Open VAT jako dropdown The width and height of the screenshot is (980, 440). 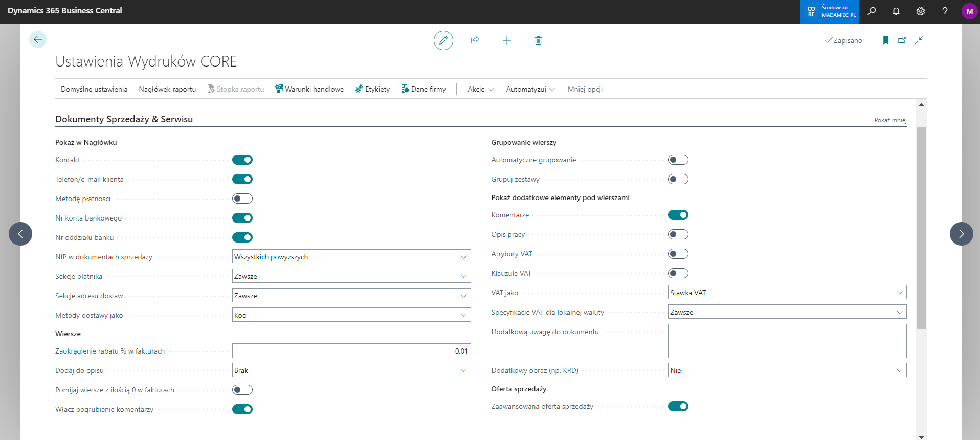pyautogui.click(x=787, y=293)
